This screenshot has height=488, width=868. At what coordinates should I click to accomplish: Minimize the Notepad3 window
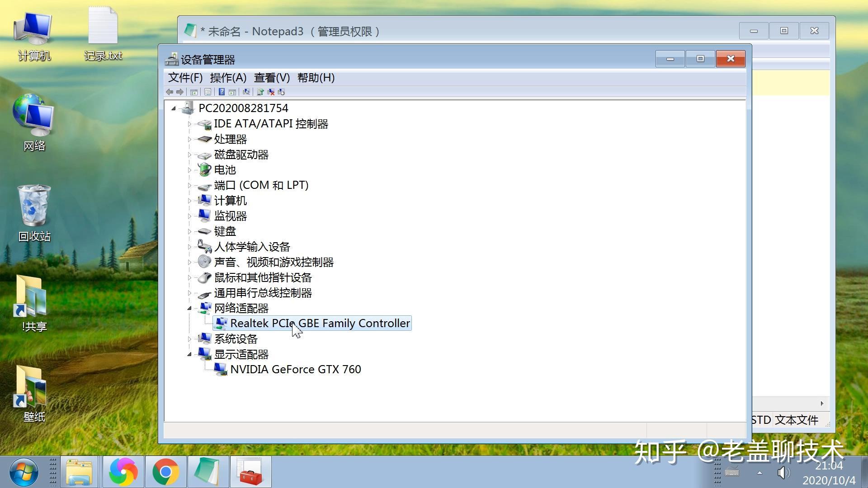click(754, 31)
